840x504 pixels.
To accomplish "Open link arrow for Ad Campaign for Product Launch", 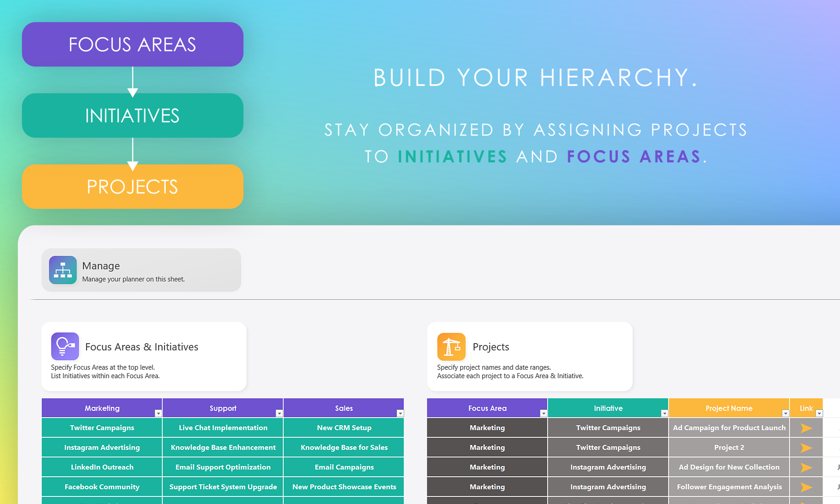I will pyautogui.click(x=806, y=428).
